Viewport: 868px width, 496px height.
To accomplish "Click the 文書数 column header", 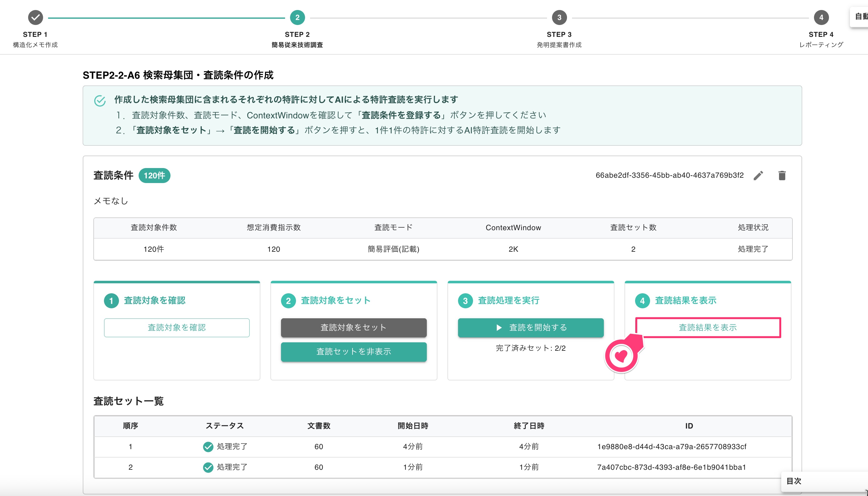I will [x=319, y=426].
